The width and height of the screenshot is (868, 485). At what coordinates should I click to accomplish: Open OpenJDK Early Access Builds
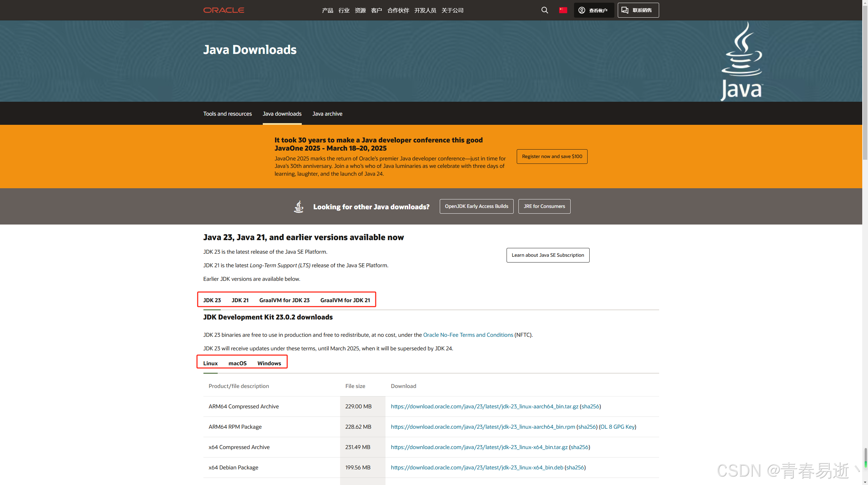coord(476,206)
